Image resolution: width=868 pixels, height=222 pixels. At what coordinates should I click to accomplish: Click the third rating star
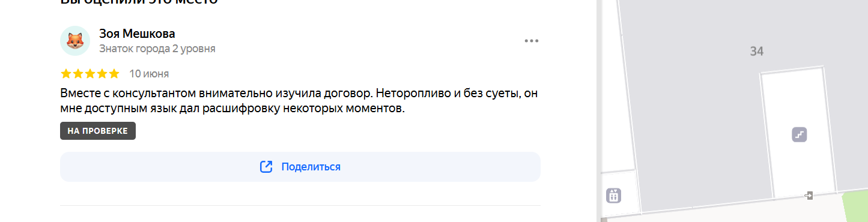[x=90, y=74]
